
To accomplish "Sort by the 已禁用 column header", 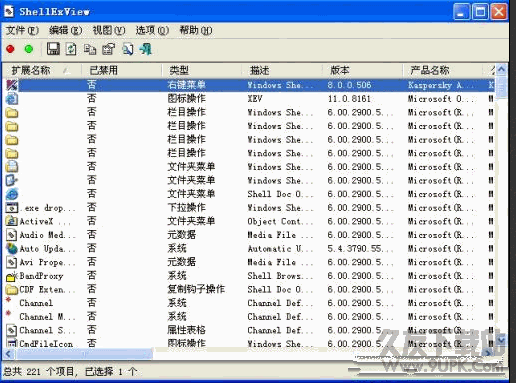I will click(122, 70).
